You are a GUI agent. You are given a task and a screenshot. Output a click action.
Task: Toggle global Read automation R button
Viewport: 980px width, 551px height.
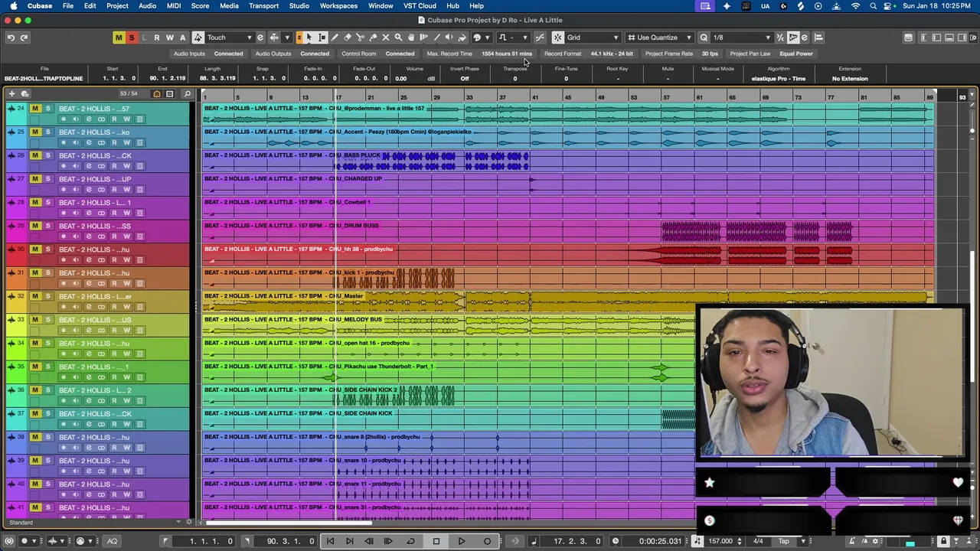pyautogui.click(x=157, y=37)
